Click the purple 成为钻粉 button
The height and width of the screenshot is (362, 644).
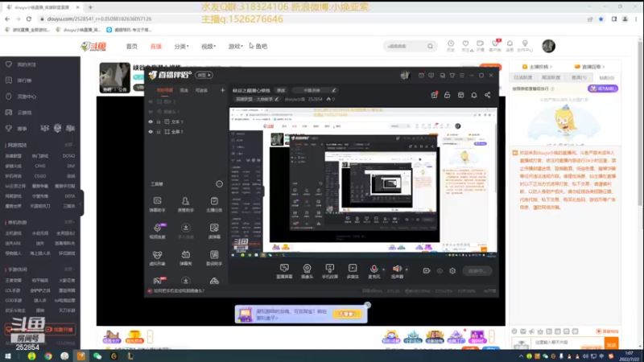(x=603, y=88)
